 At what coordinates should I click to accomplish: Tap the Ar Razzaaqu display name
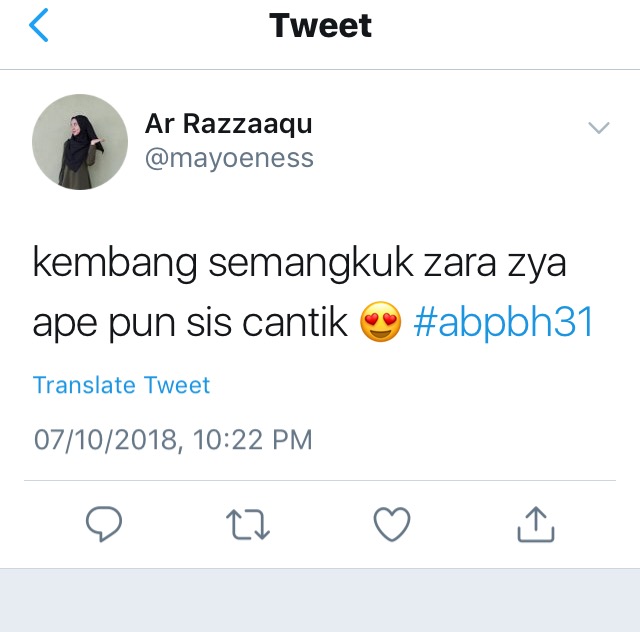(x=229, y=123)
